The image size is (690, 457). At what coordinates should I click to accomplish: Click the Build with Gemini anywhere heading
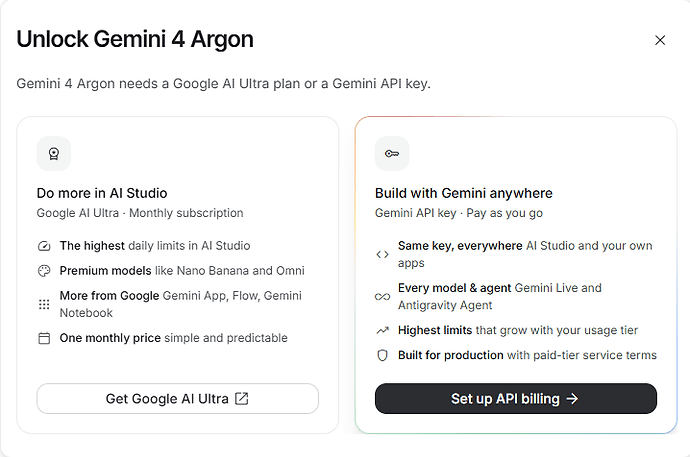(x=464, y=193)
